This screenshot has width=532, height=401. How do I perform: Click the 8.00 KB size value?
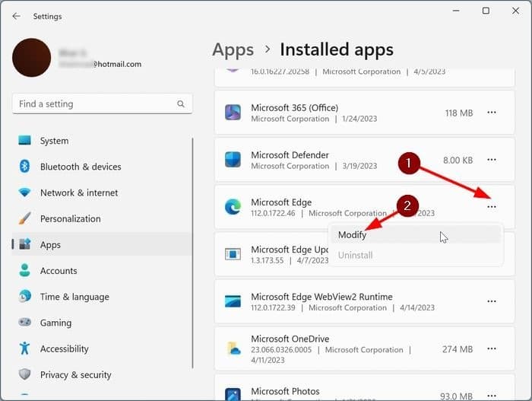[x=458, y=160]
